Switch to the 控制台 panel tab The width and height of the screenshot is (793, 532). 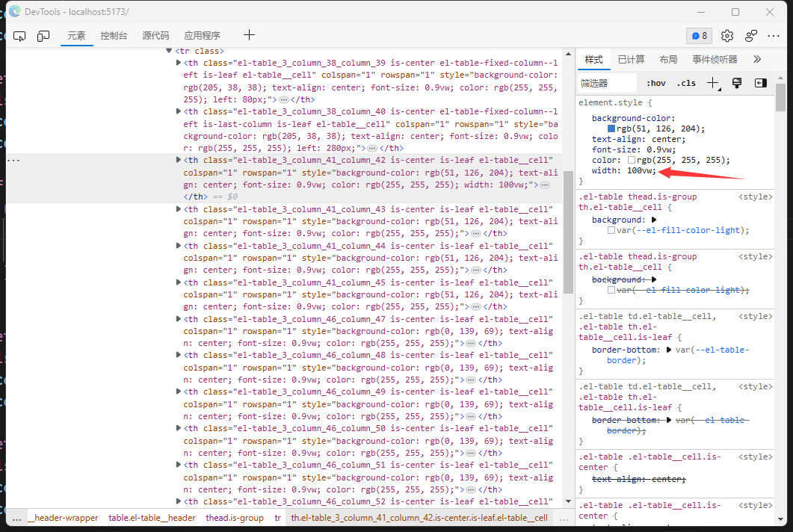(114, 35)
